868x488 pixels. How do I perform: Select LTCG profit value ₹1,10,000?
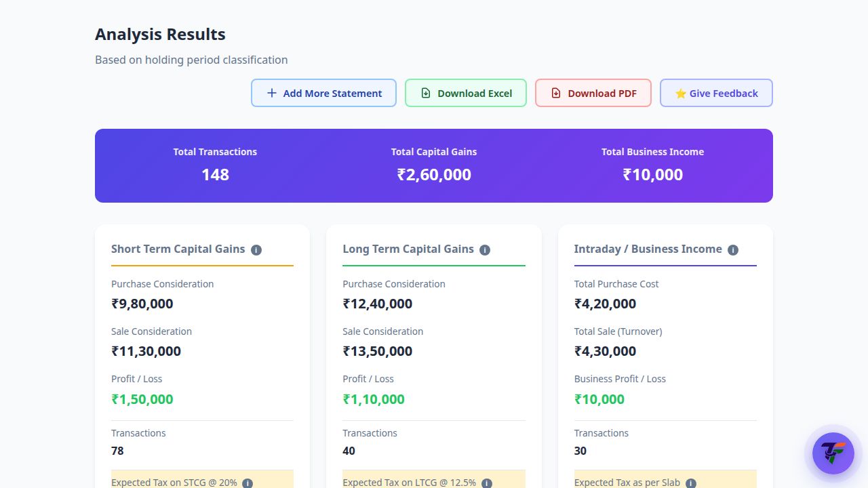point(374,399)
